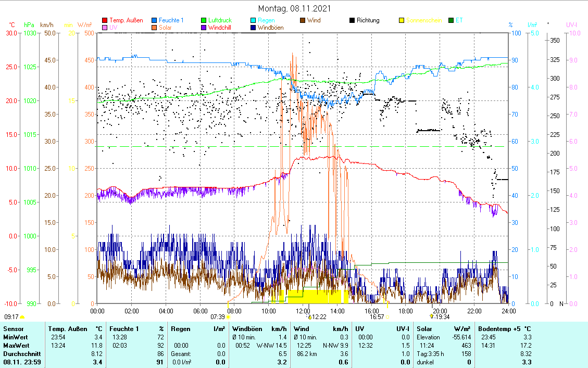The height and width of the screenshot is (368, 588).
Task: Click the purple Windchill legend square
Action: click(x=204, y=28)
